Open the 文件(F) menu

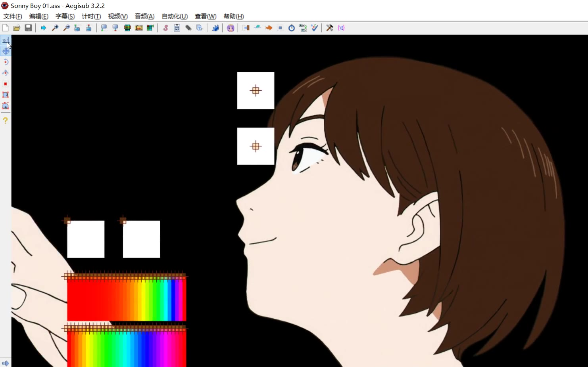click(x=13, y=16)
